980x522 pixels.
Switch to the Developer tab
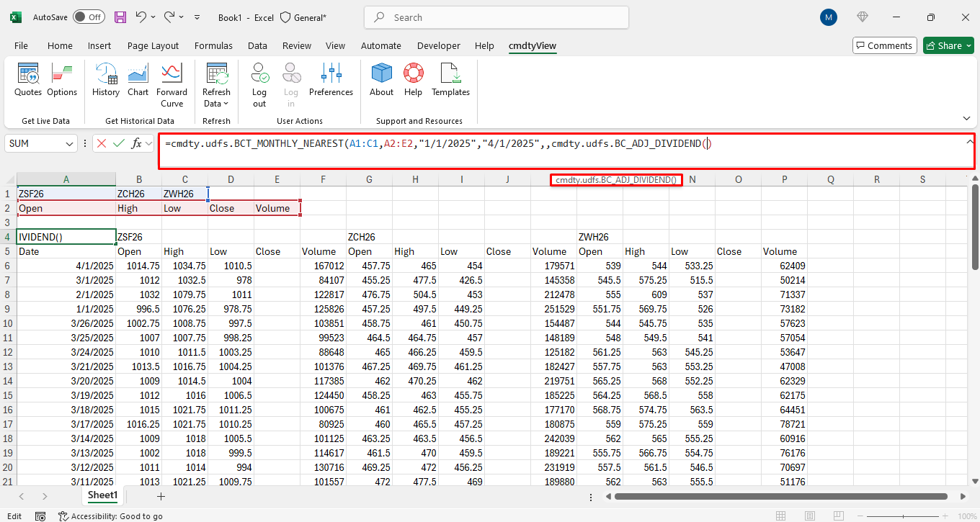coord(438,45)
